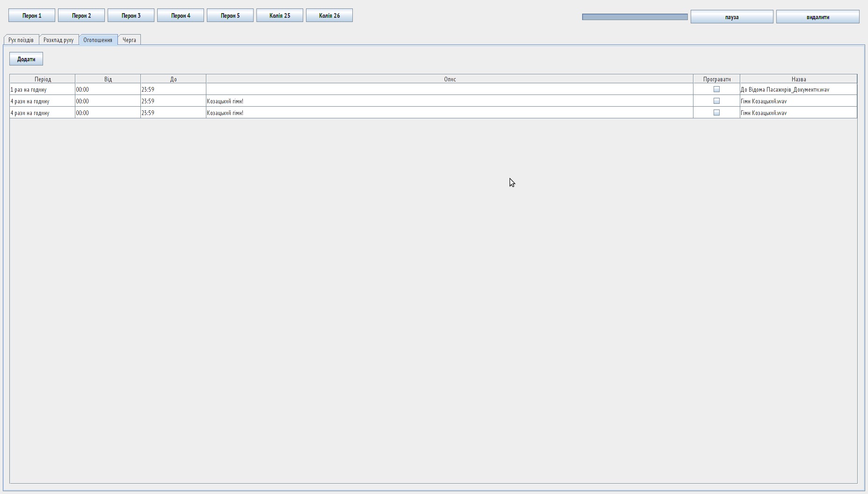This screenshot has width=868, height=494.
Task: Select the Перон 5 platform
Action: point(230,15)
